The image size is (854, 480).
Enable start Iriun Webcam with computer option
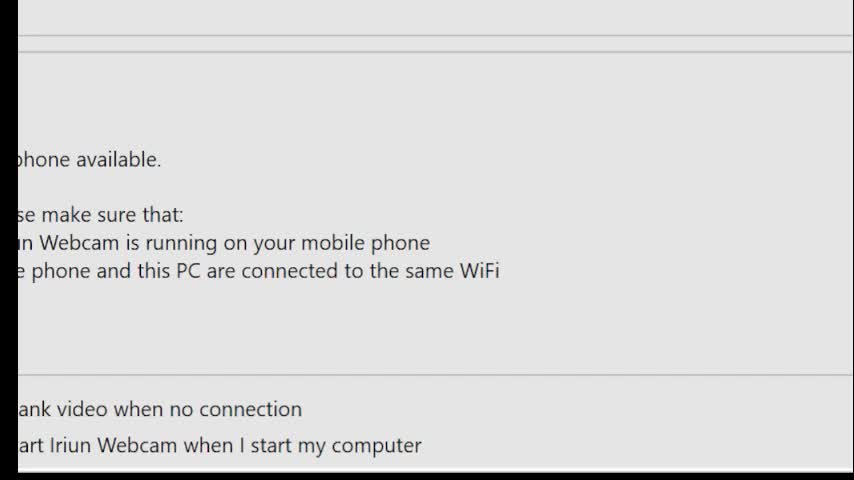pyautogui.click(x=219, y=446)
